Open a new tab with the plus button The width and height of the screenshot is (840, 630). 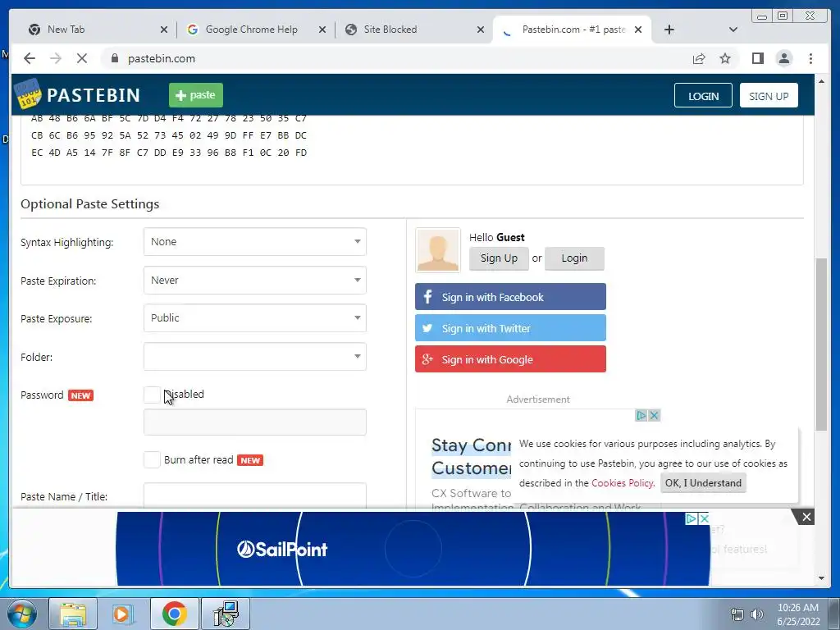[669, 30]
